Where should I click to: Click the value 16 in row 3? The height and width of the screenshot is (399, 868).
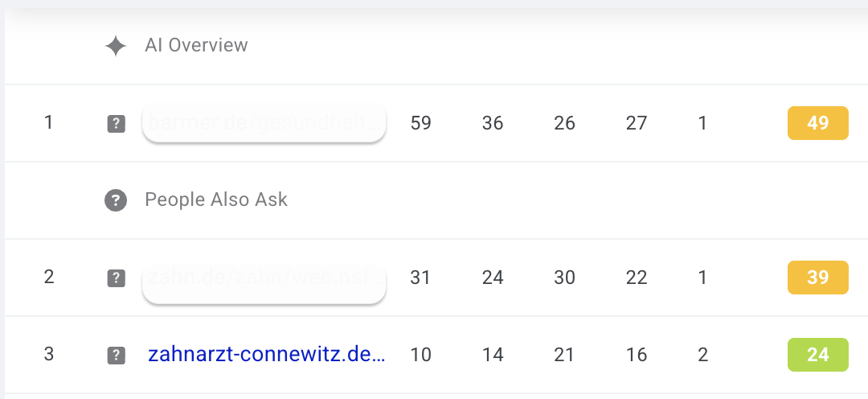[636, 355]
